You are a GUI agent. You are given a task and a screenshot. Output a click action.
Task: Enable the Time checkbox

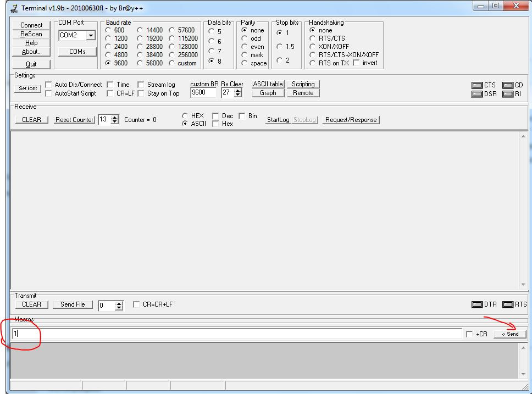click(x=110, y=85)
